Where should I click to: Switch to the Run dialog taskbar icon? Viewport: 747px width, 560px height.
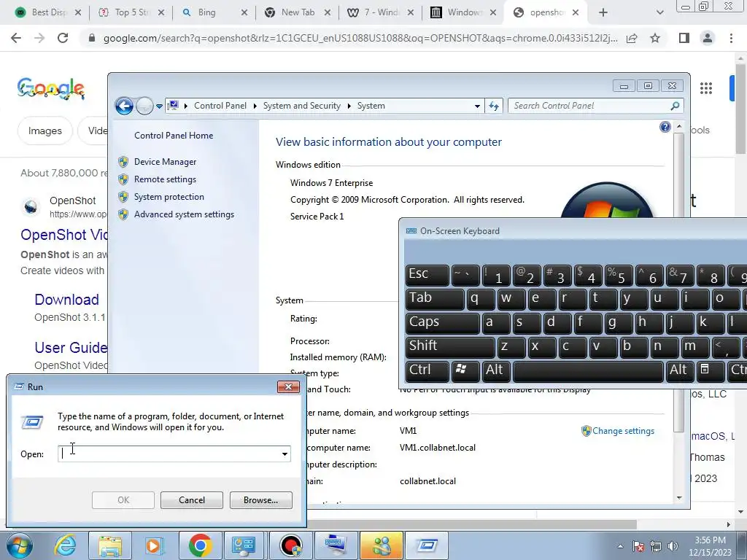[427, 545]
